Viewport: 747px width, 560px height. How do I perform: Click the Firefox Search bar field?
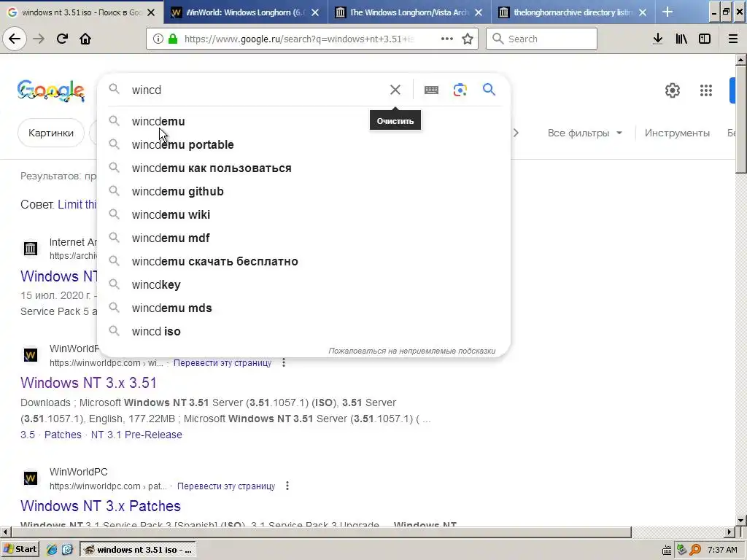coord(542,39)
